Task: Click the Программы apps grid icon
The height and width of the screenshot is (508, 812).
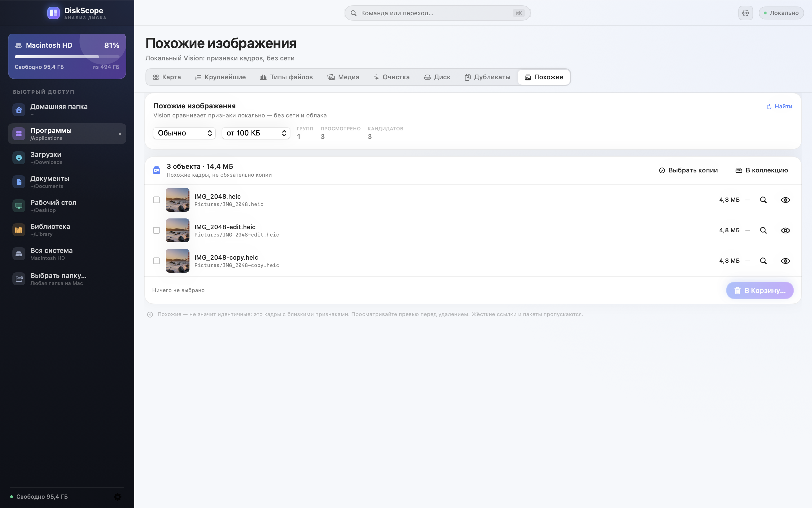Action: point(19,134)
